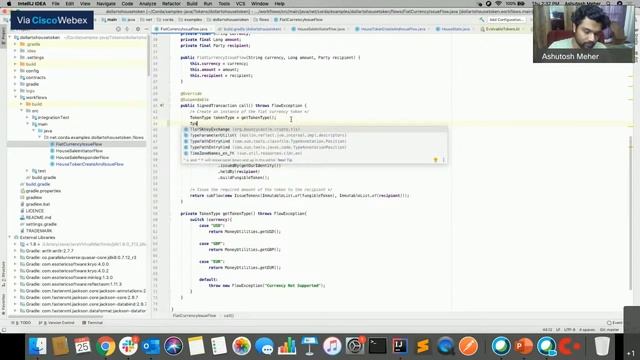Collapse the src folder under workflows
The width and height of the screenshot is (640, 360).
point(22,111)
